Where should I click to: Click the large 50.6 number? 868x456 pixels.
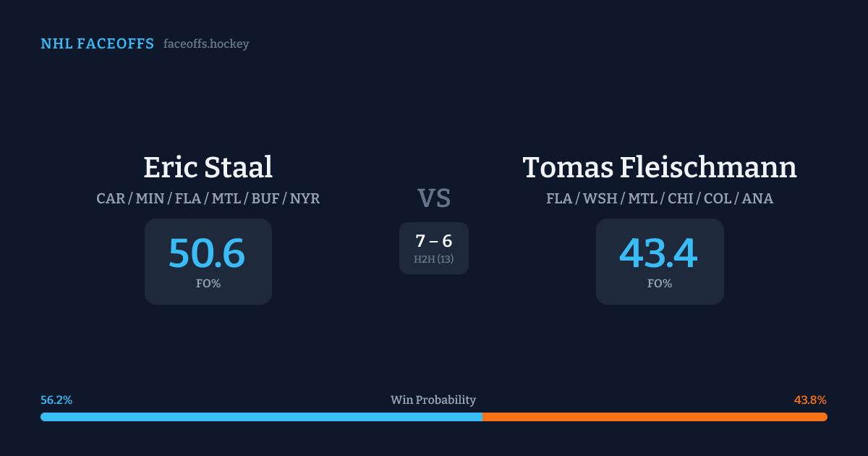click(207, 253)
